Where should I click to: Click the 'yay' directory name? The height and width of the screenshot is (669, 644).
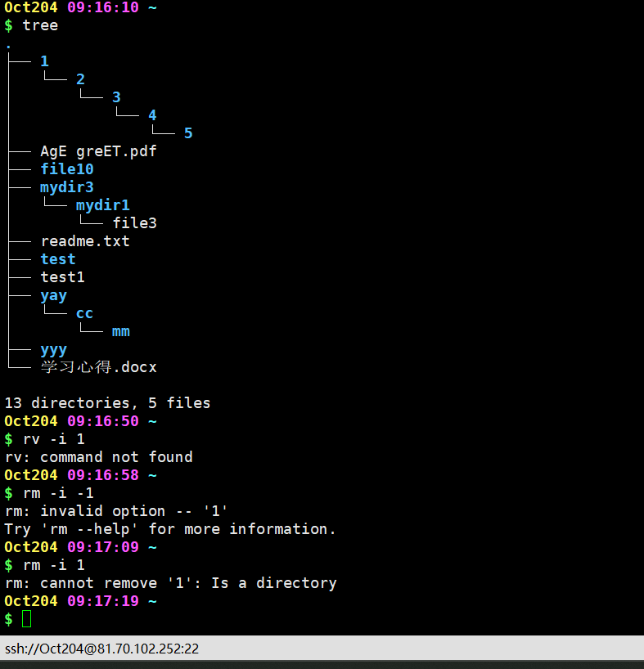[x=54, y=296]
